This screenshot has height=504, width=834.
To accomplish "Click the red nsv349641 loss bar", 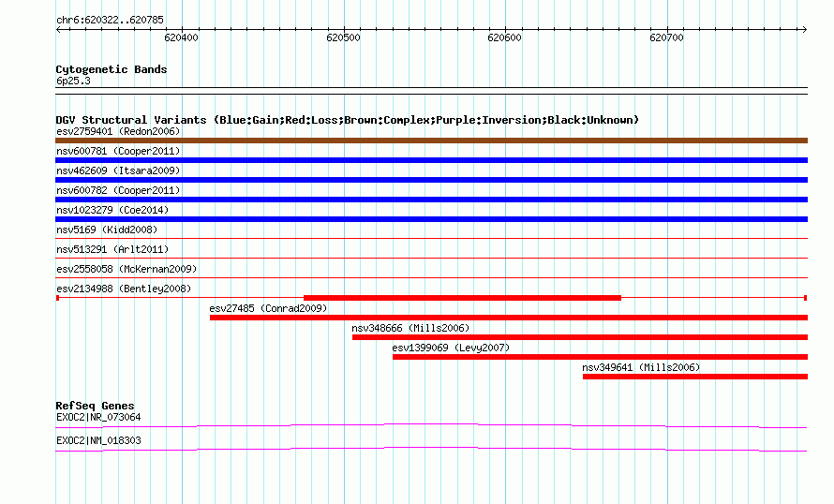I will pyautogui.click(x=695, y=377).
